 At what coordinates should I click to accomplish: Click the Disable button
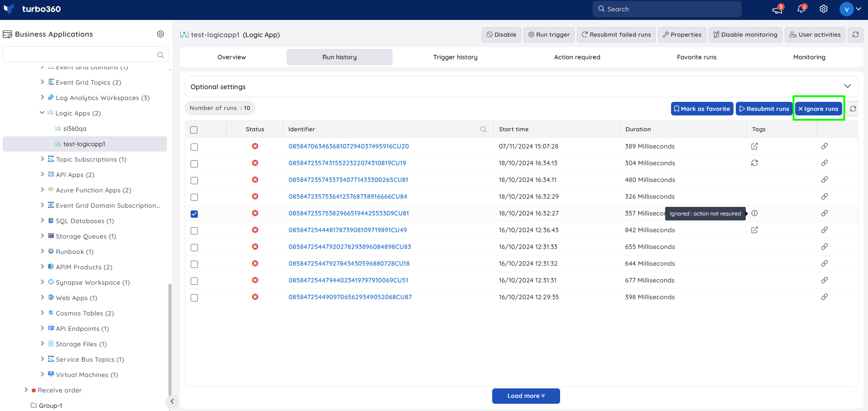pyautogui.click(x=501, y=34)
